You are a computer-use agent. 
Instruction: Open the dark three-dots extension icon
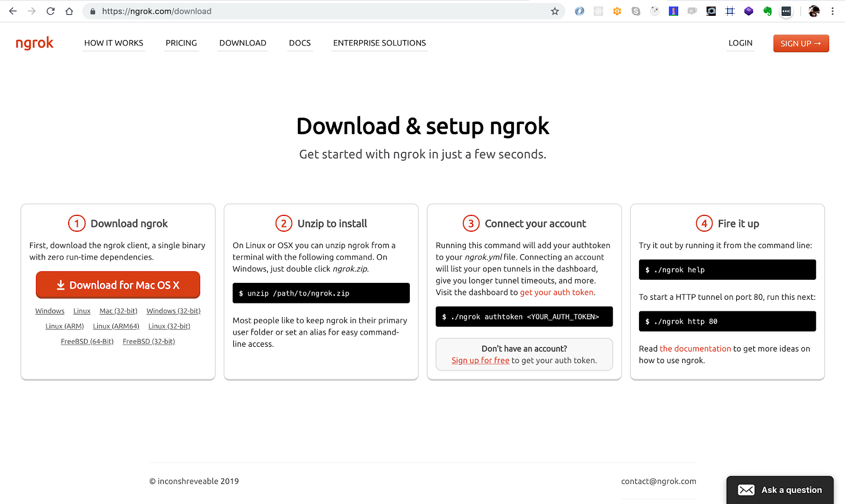[x=786, y=11]
